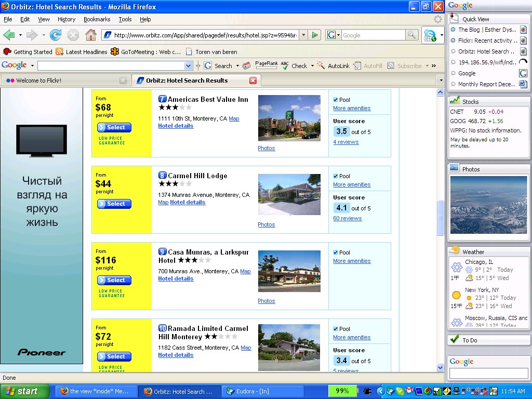
Task: Open Map link for Ramada Limited
Action: [246, 348]
